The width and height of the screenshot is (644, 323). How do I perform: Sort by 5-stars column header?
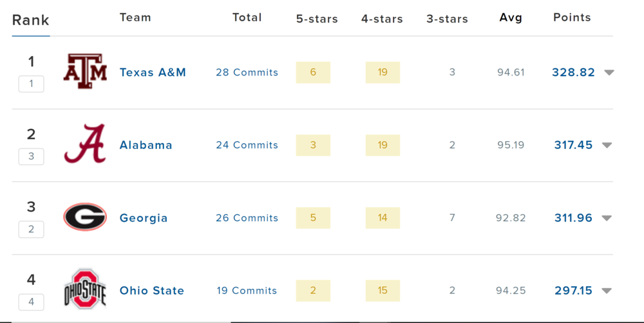[317, 19]
